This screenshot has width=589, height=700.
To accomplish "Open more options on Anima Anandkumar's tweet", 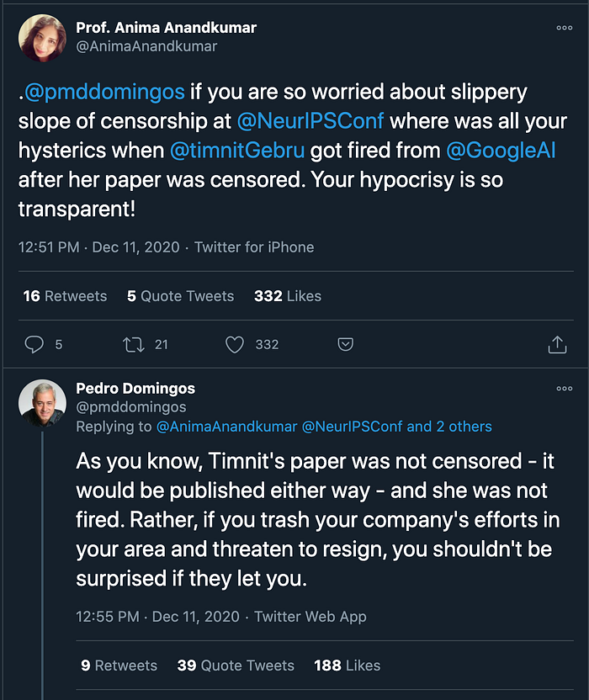I will 564,28.
